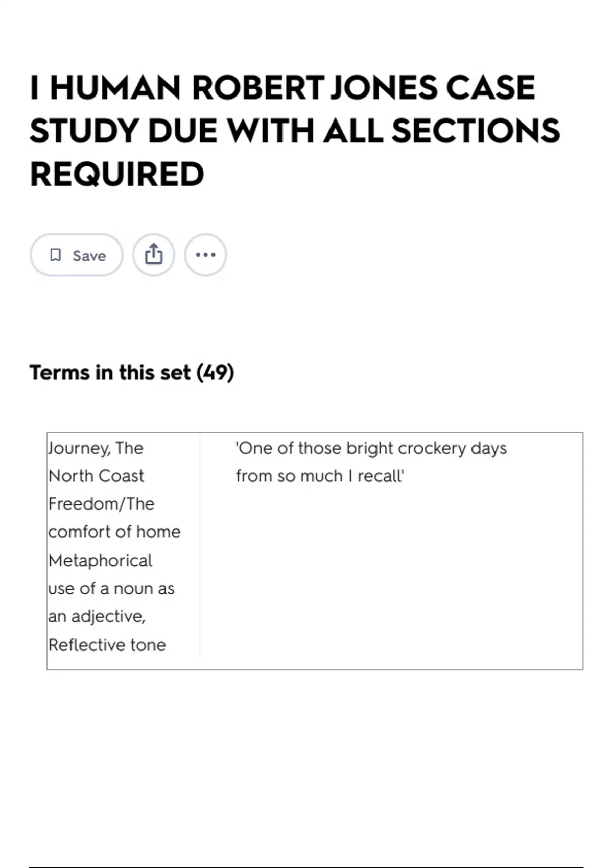This screenshot has height=868, width=613.
Task: Open the three-dot more options menu
Action: (x=205, y=255)
